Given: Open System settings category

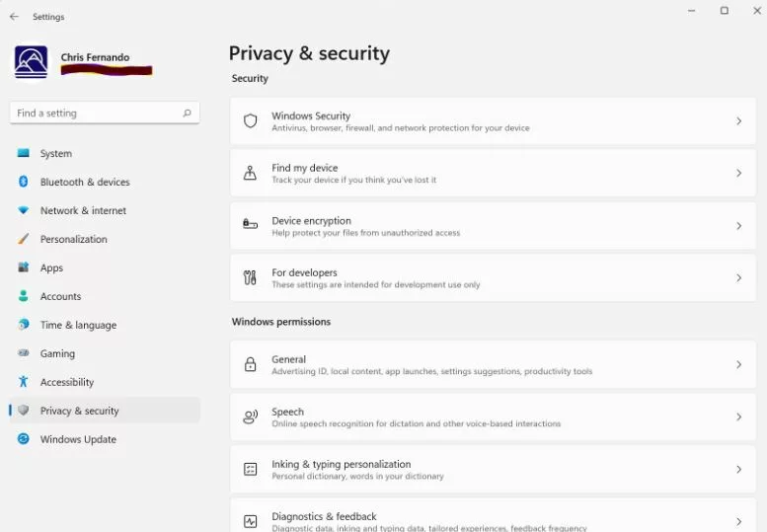Looking at the screenshot, I should (x=105, y=153).
